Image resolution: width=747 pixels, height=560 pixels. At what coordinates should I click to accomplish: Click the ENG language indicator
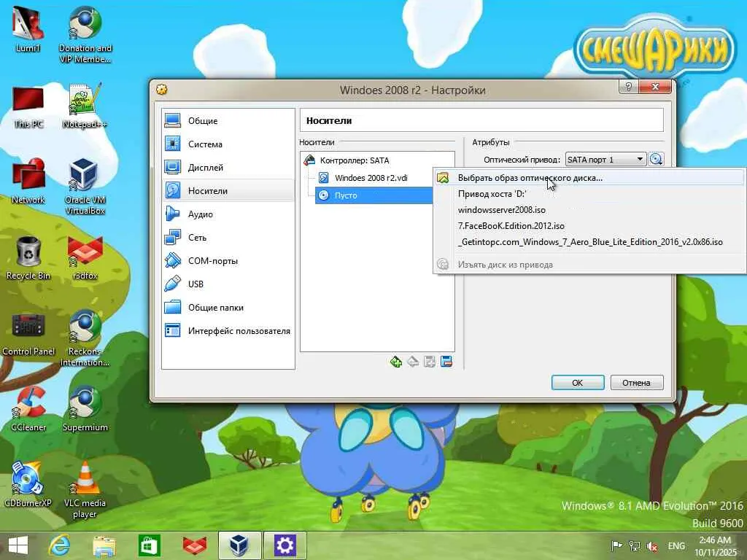pyautogui.click(x=676, y=545)
